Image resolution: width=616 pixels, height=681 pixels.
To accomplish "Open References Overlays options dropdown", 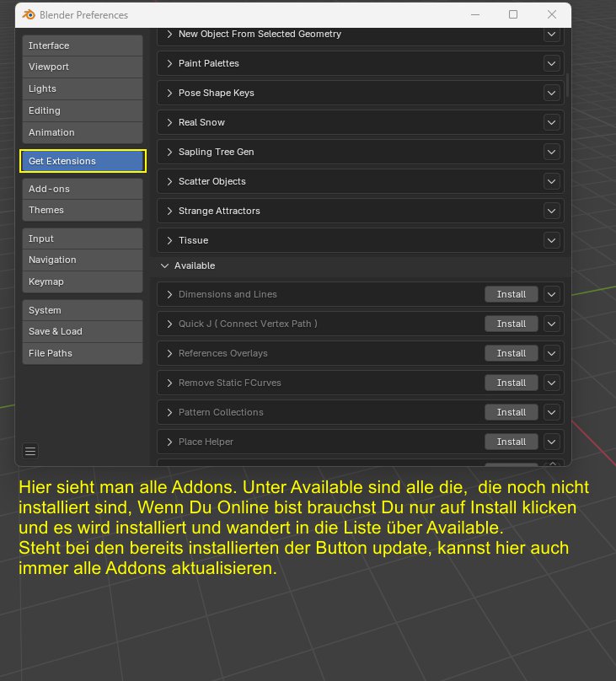I will coord(551,353).
